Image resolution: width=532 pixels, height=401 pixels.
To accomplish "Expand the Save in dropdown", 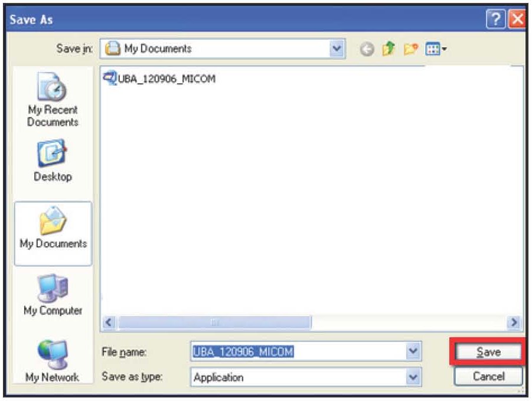I will coord(336,49).
